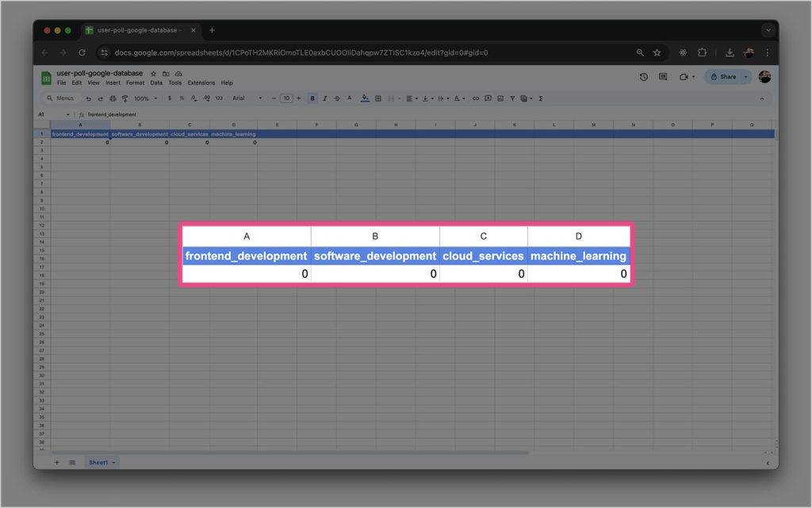Open the fill color picker
The height and width of the screenshot is (508, 812).
click(365, 98)
